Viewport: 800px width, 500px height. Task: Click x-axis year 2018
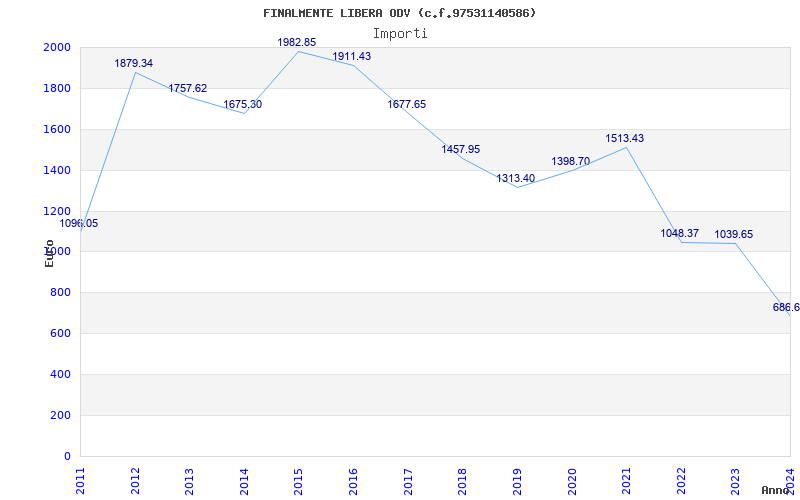(462, 481)
